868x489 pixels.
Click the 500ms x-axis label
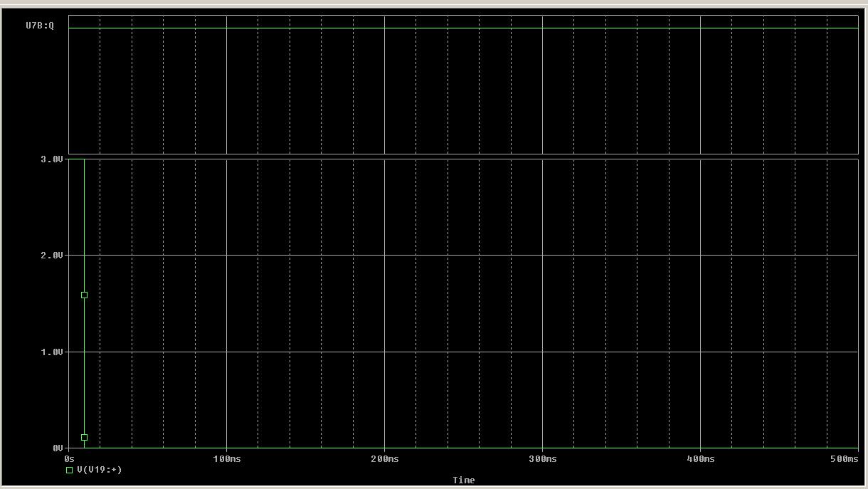[845, 459]
